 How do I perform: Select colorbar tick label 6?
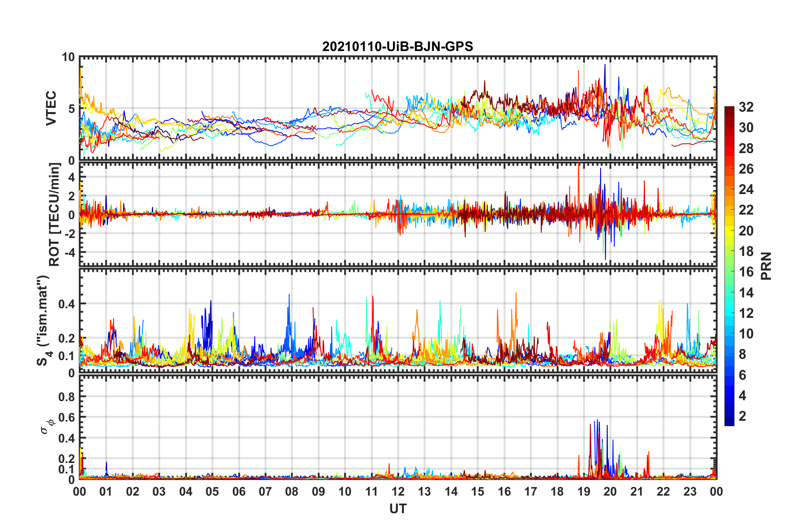(x=743, y=375)
